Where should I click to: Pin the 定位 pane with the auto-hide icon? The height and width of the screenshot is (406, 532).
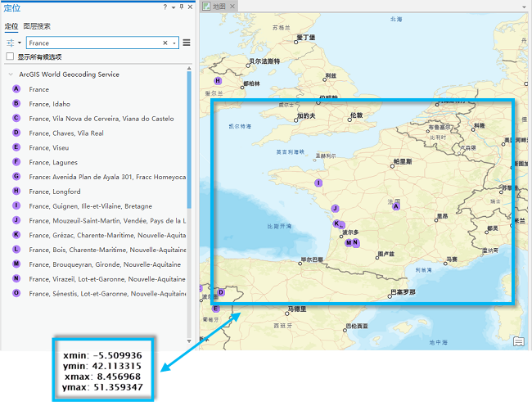click(181, 7)
